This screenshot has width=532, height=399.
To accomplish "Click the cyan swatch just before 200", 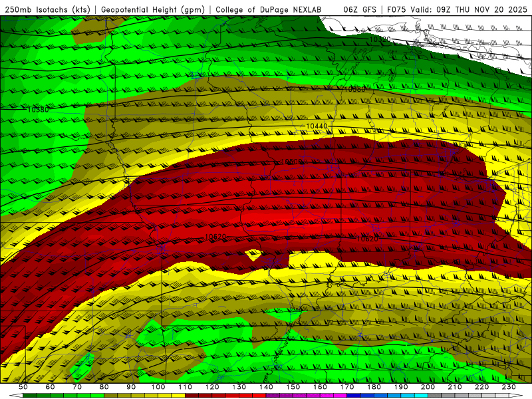I will click(421, 396).
